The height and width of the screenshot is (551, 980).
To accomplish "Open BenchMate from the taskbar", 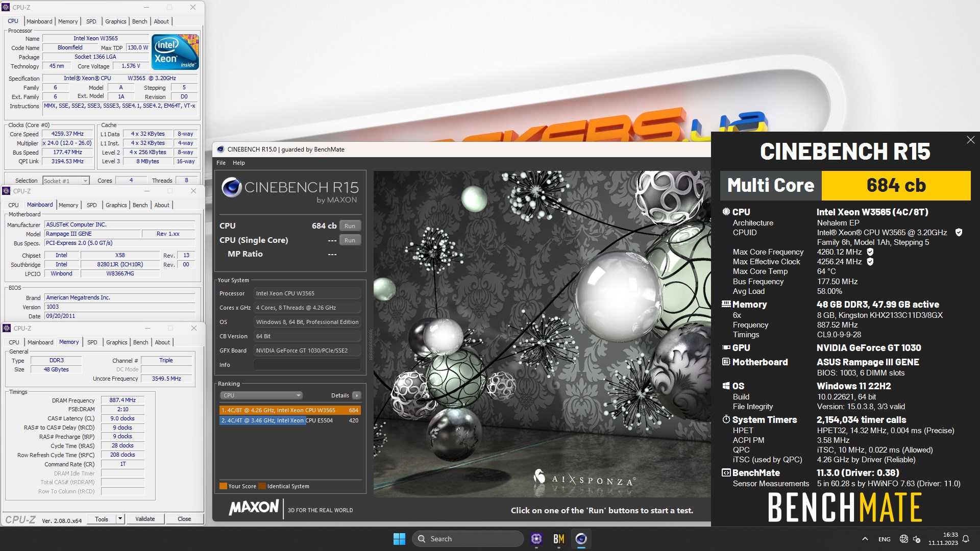I will coord(559,539).
